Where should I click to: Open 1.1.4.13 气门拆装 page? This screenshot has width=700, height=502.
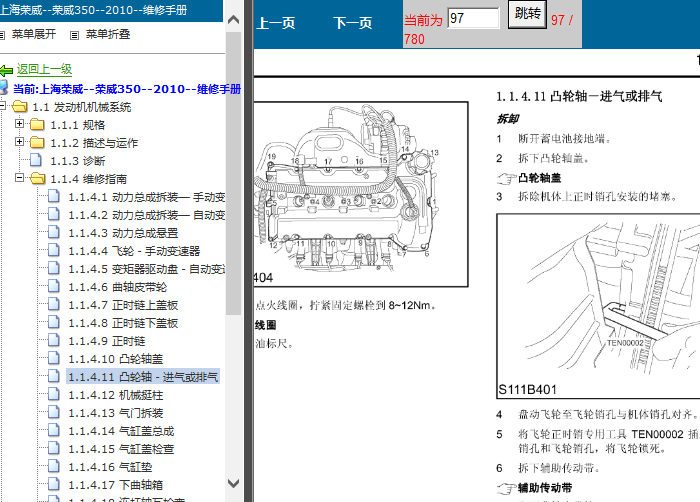[x=116, y=413]
